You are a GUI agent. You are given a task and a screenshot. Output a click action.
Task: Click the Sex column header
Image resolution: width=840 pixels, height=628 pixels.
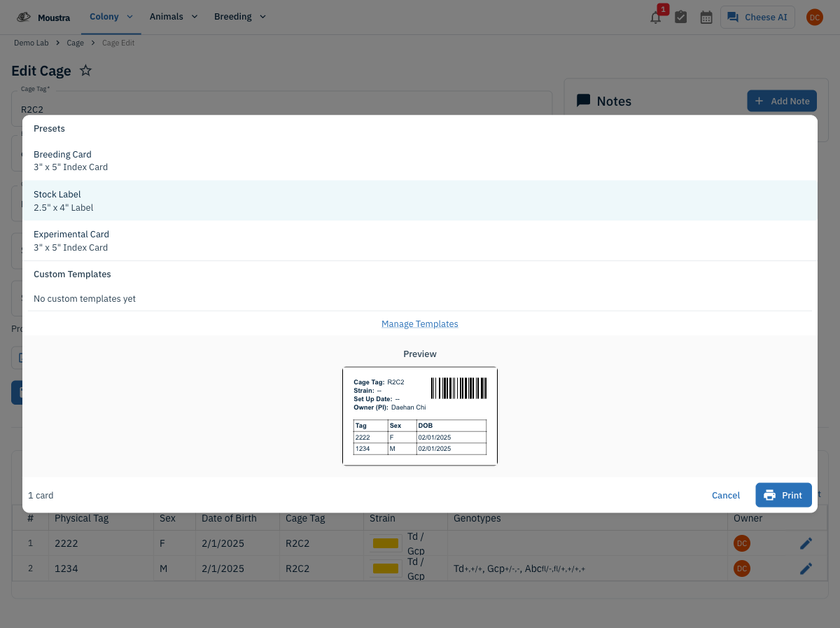(x=167, y=518)
